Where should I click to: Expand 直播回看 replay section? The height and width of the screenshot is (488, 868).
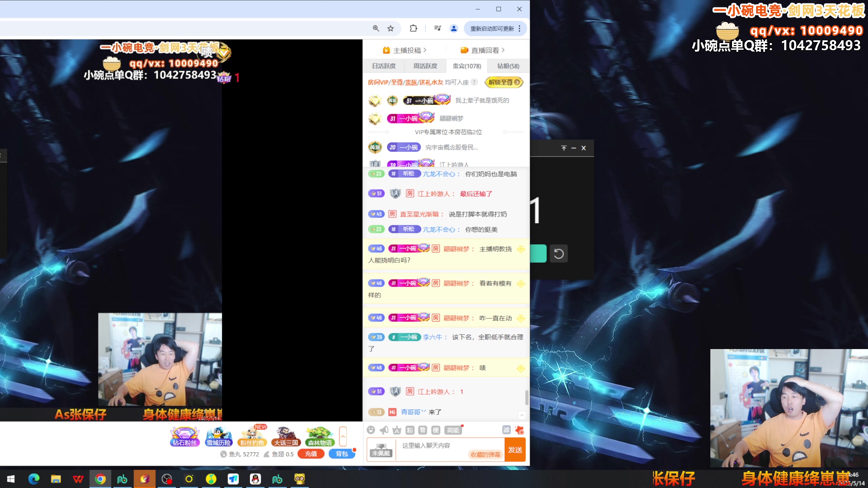tap(483, 50)
